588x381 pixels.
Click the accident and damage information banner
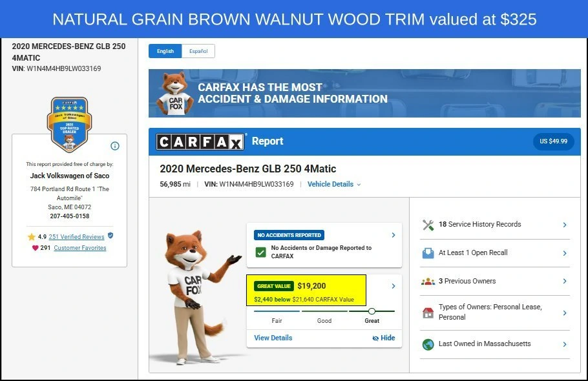[364, 93]
